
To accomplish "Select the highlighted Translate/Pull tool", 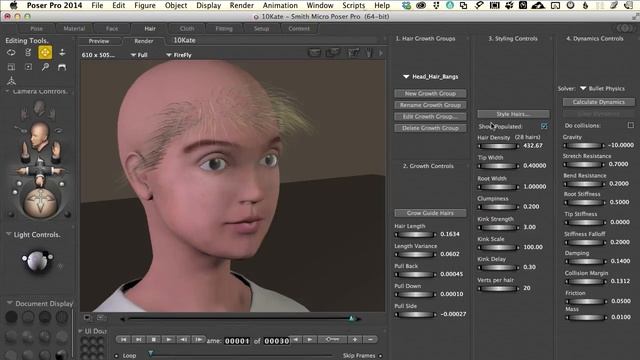I will tap(45, 52).
